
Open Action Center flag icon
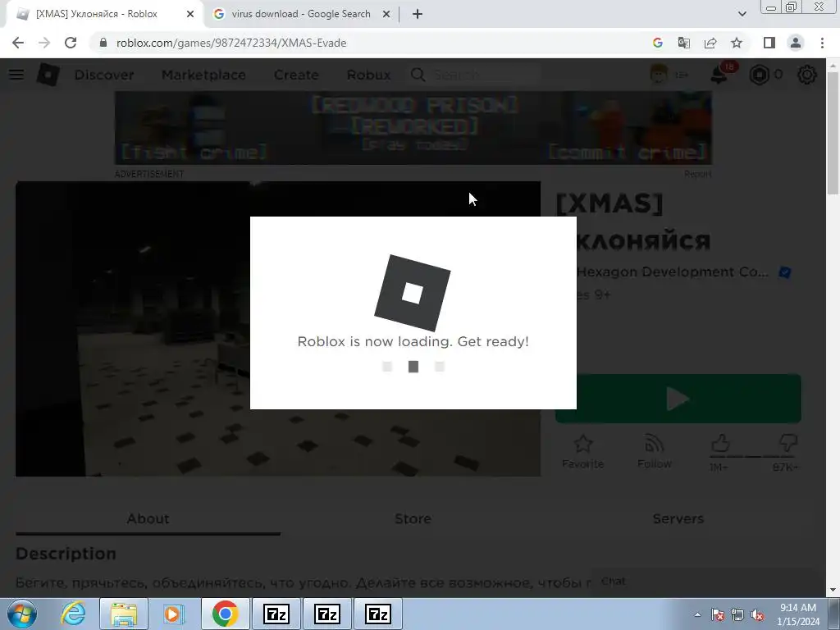point(717,615)
